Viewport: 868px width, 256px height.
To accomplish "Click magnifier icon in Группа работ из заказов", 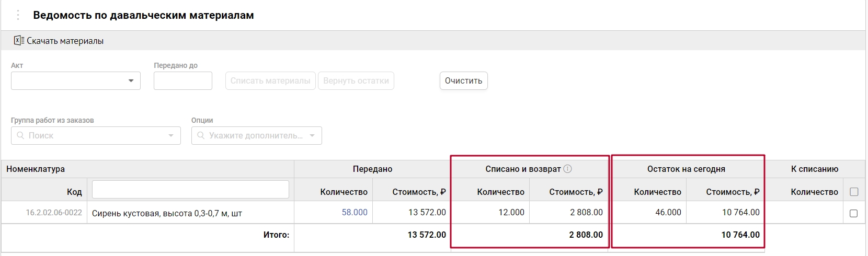I will tap(21, 135).
